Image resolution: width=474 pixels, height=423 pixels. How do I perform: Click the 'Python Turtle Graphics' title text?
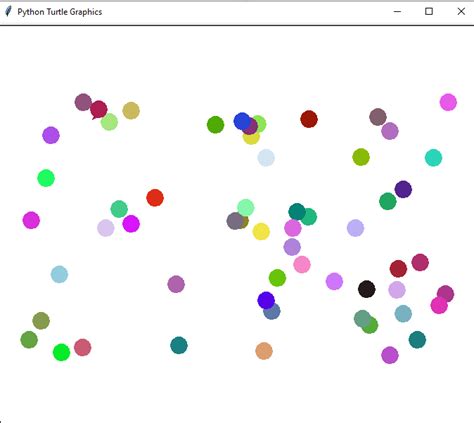pos(60,12)
